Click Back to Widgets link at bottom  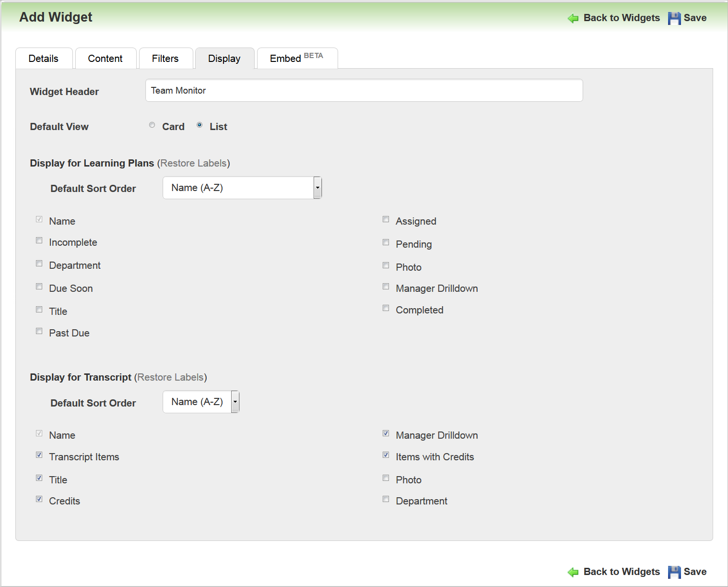pyautogui.click(x=622, y=572)
